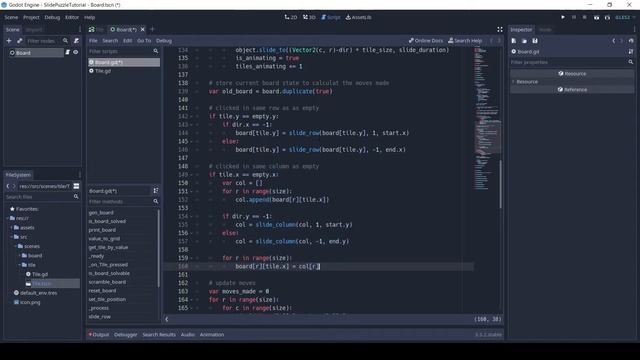The image size is (640, 360).
Task: Load an existing resource in Inspector
Action: (524, 41)
